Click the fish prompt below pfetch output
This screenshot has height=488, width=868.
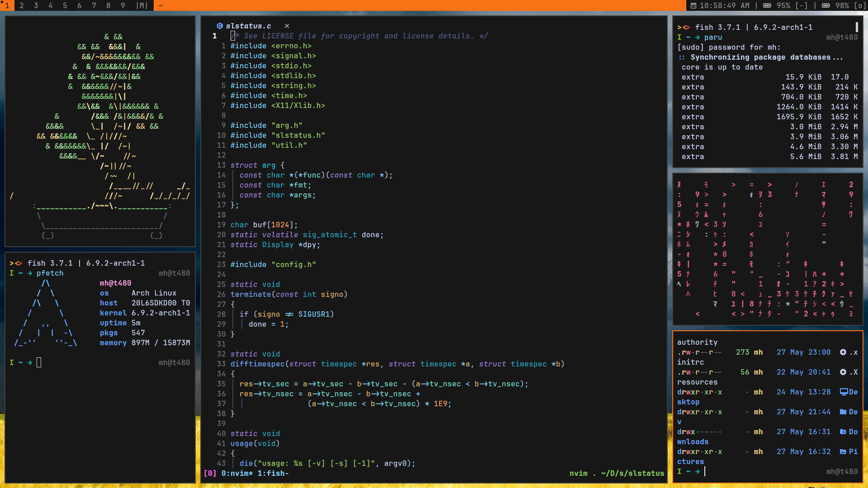39,362
